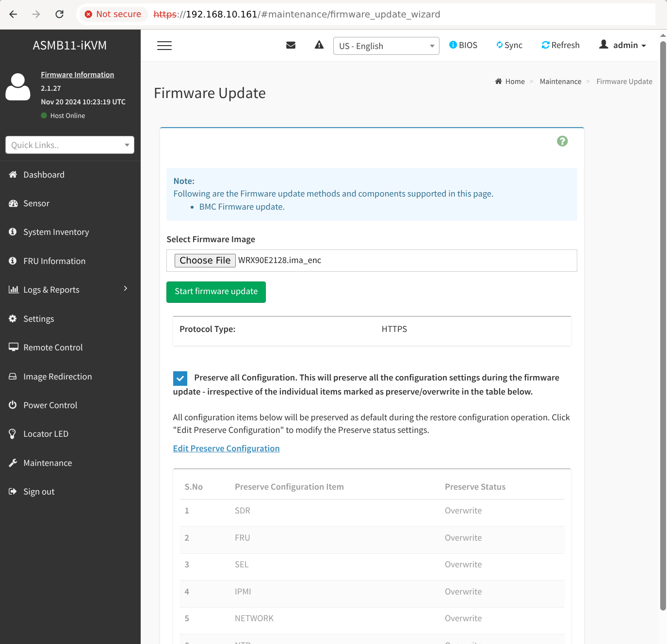
Task: Click the BMC Firmware update note bullet
Action: (242, 207)
